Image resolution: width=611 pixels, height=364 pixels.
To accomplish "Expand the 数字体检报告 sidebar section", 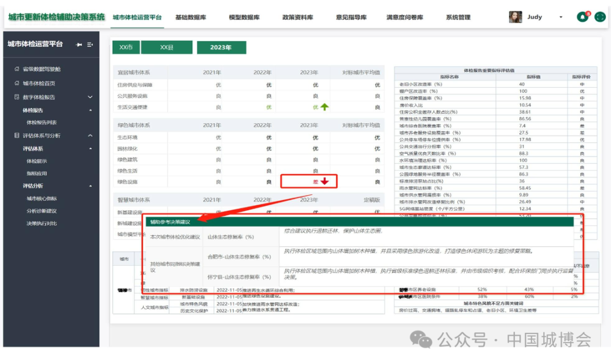I will (90, 97).
